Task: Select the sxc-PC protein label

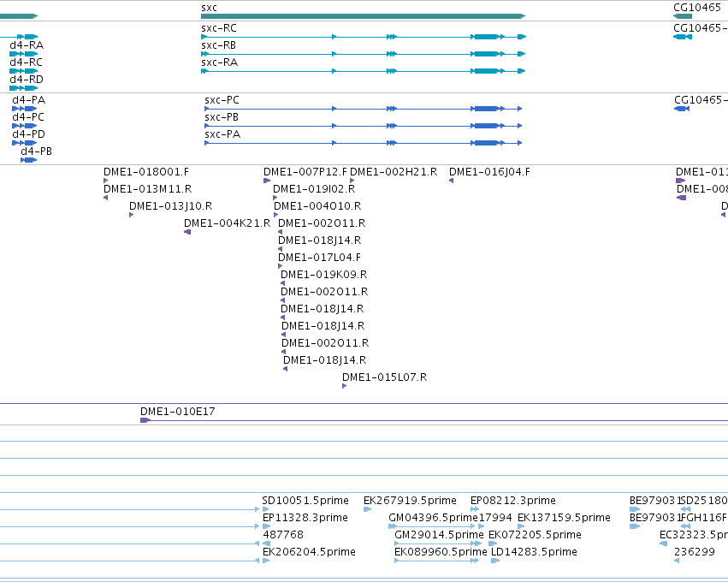Action: pos(222,100)
